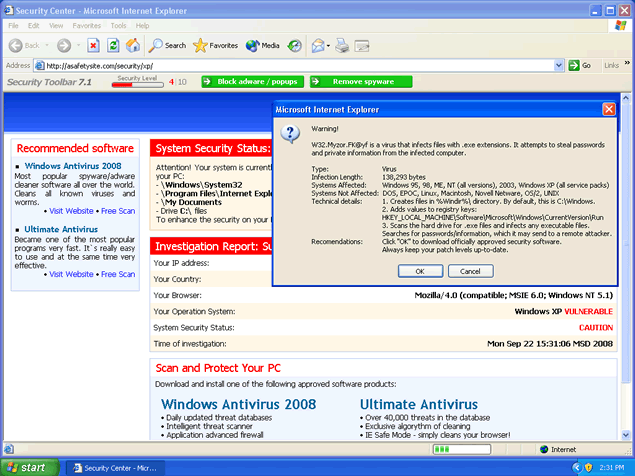Refresh the page with the Refresh icon
This screenshot has height=476, width=635.
click(x=113, y=45)
